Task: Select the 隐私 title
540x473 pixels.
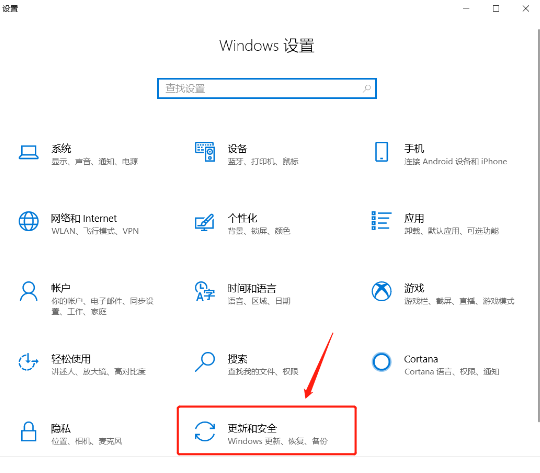Action: point(61,429)
